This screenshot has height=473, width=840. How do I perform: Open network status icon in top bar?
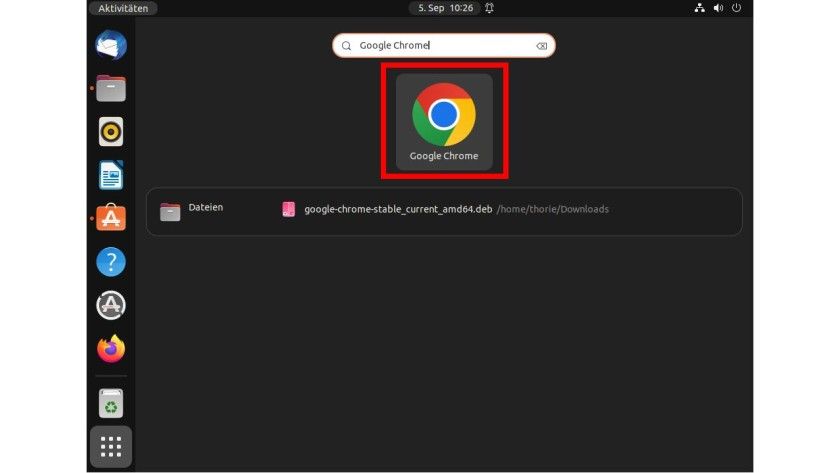click(x=700, y=8)
